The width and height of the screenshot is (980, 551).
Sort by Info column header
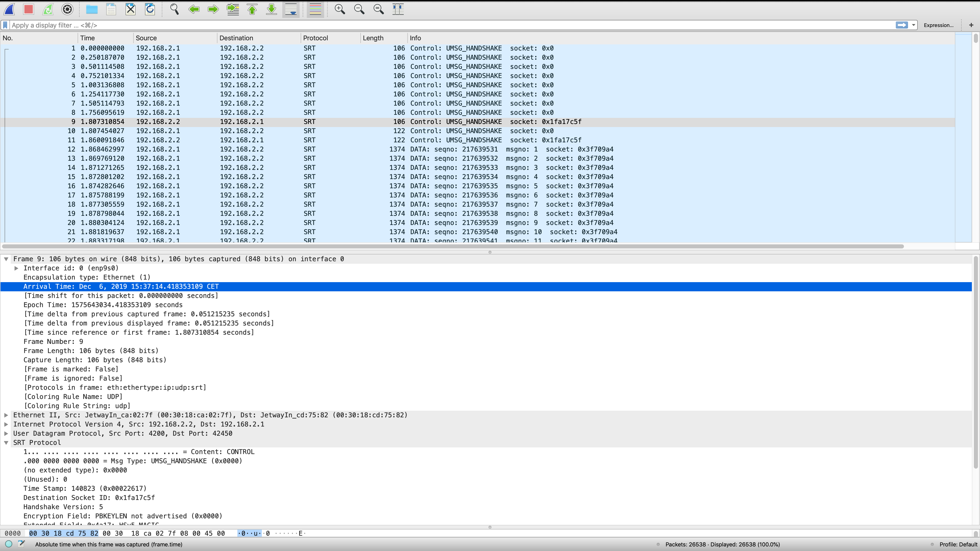(681, 38)
